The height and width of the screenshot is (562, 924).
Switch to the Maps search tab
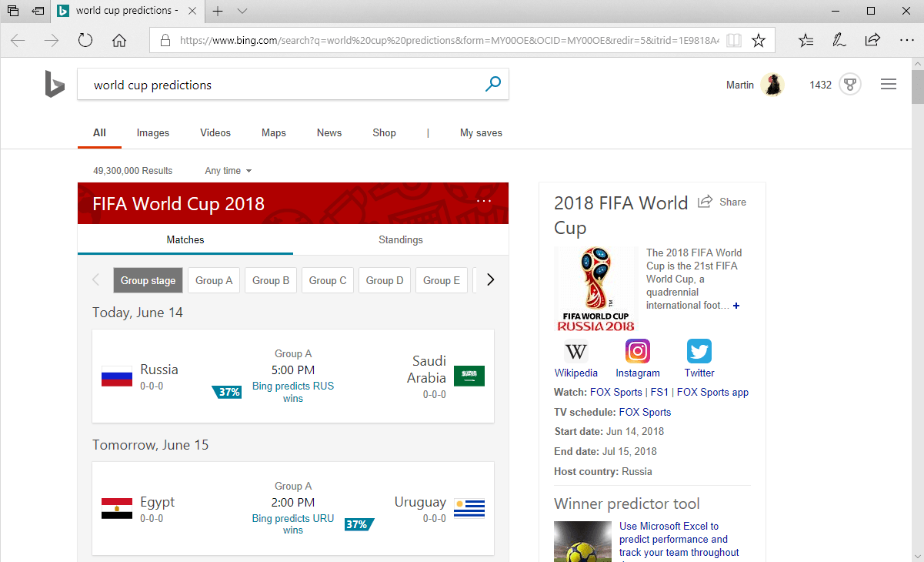[x=274, y=132]
